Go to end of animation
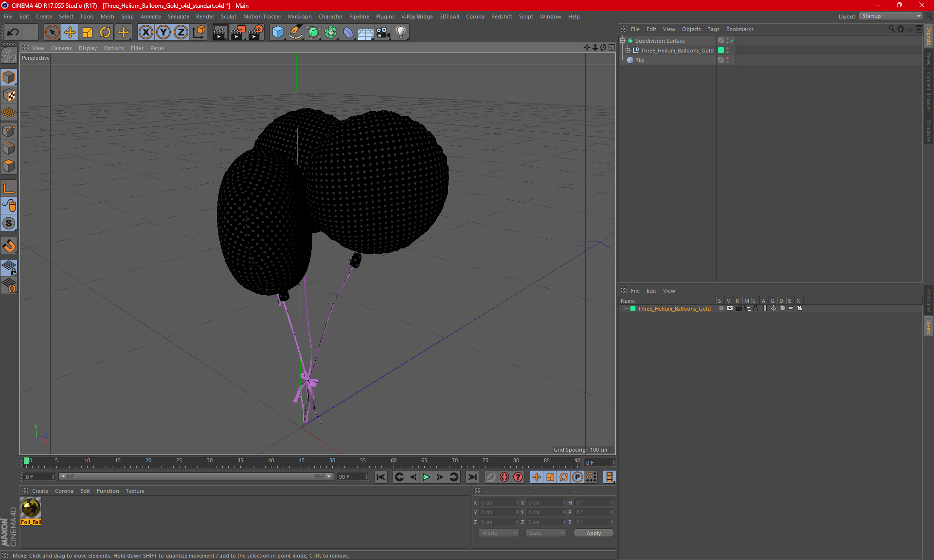This screenshot has width=934, height=560. coord(472,477)
